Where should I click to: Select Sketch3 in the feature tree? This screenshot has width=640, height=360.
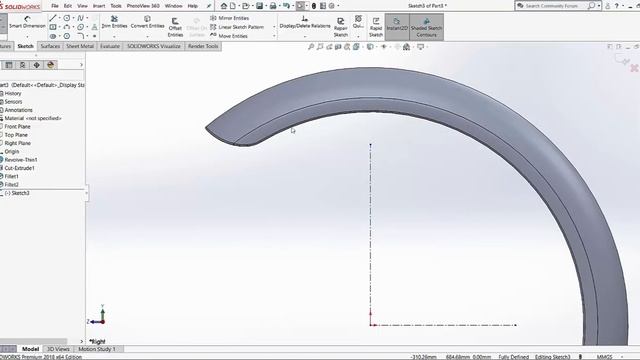point(17,193)
